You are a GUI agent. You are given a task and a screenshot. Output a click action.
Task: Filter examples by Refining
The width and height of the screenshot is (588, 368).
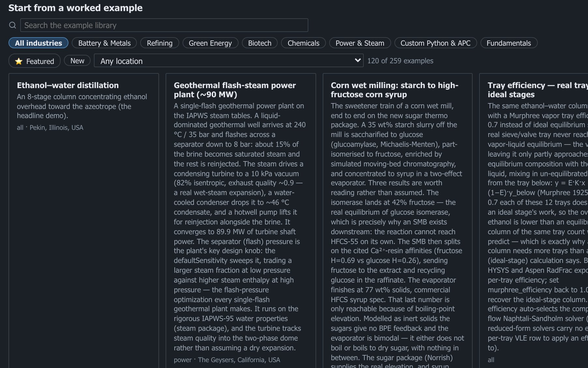click(160, 43)
